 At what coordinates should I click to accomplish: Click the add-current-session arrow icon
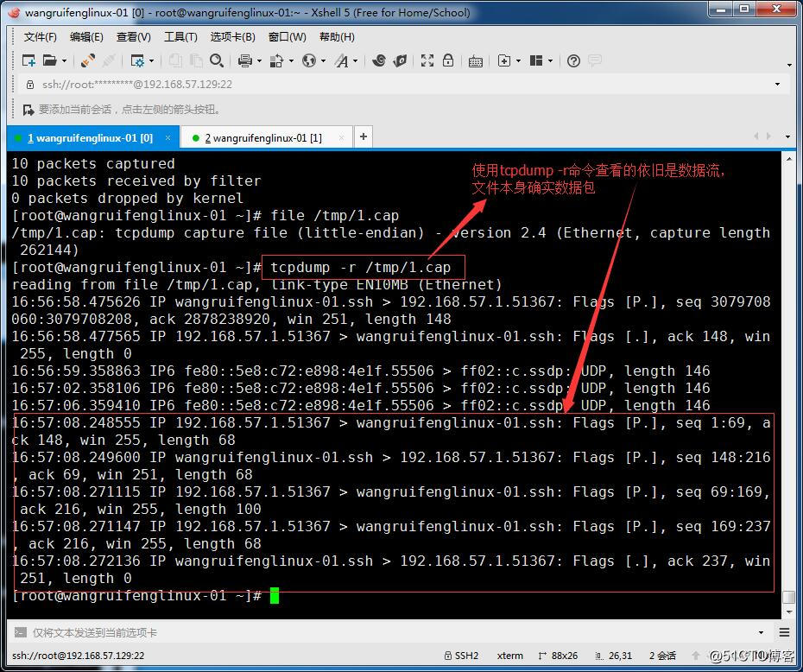coord(28,110)
